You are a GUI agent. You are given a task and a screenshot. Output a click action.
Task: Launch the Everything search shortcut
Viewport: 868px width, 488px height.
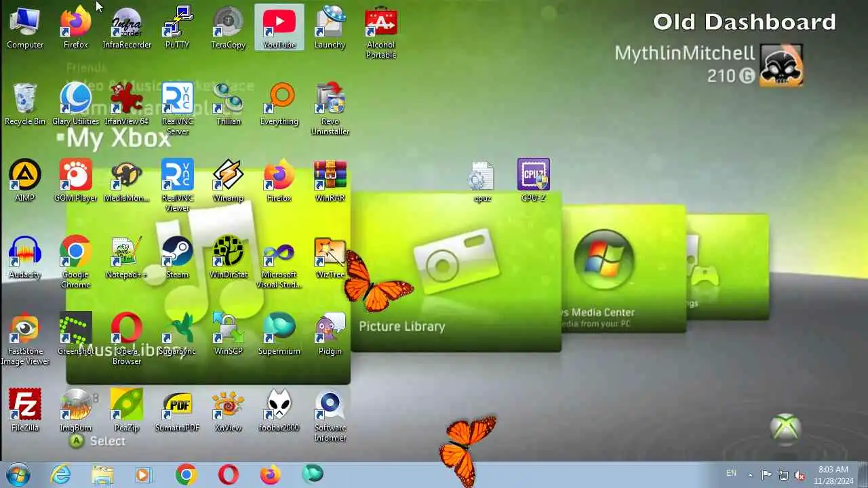coord(279,105)
